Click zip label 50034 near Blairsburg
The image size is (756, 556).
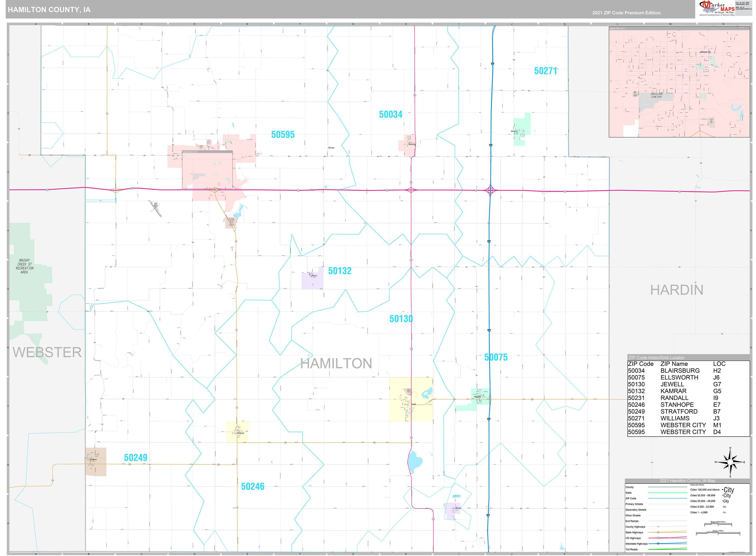coord(391,115)
